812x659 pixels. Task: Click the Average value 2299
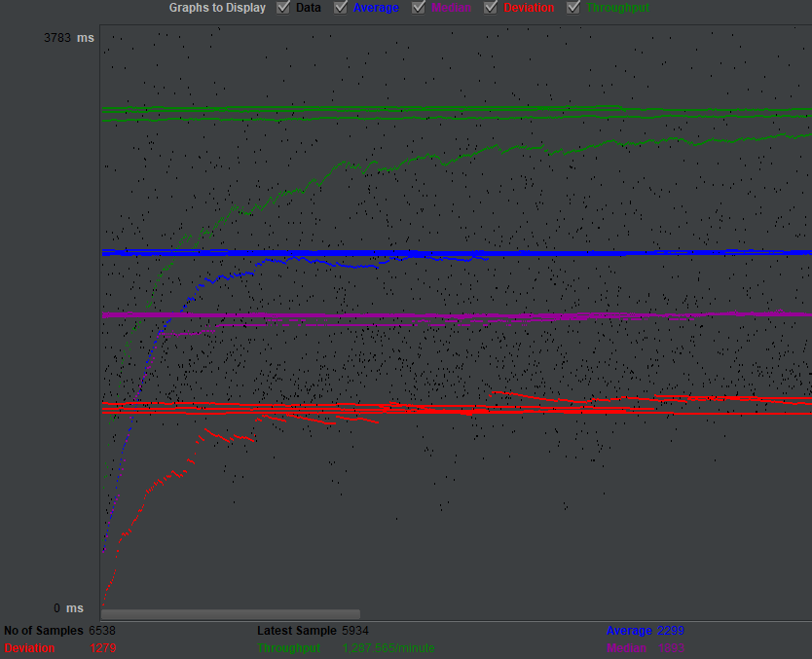(671, 631)
